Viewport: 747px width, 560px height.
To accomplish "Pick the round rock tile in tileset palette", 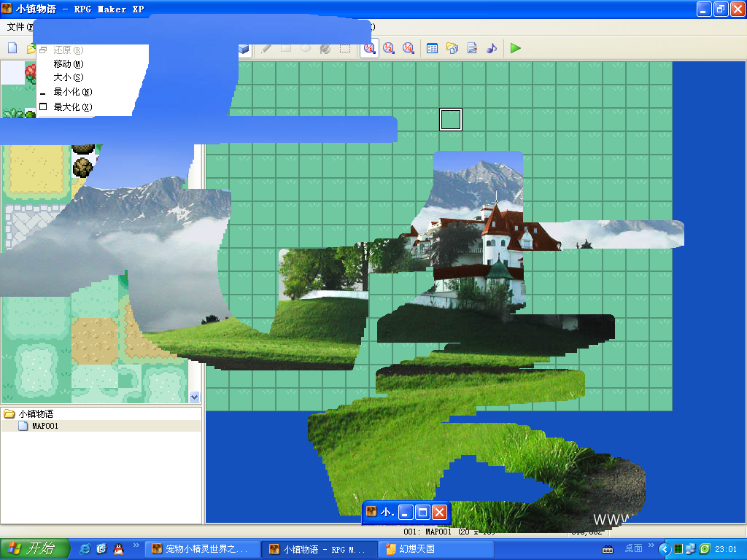I will pyautogui.click(x=83, y=167).
